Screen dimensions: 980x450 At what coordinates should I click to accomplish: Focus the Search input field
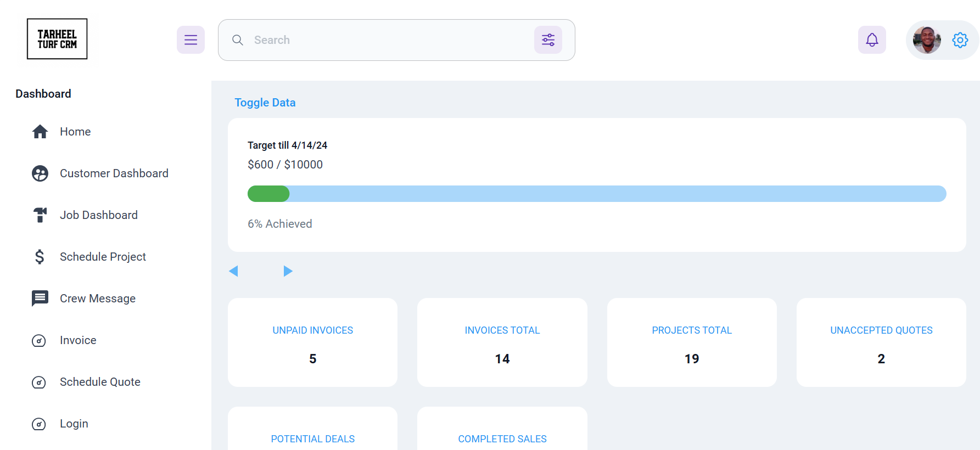click(384, 40)
